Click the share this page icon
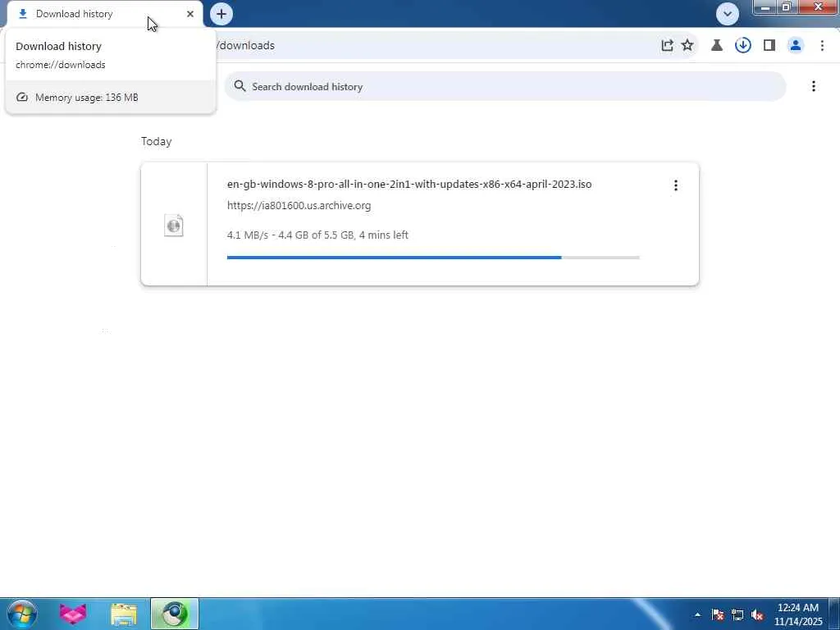Image resolution: width=840 pixels, height=630 pixels. pyautogui.click(x=667, y=46)
